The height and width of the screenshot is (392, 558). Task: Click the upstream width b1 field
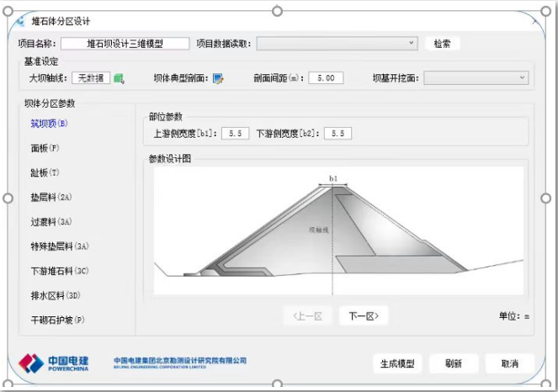pyautogui.click(x=235, y=133)
